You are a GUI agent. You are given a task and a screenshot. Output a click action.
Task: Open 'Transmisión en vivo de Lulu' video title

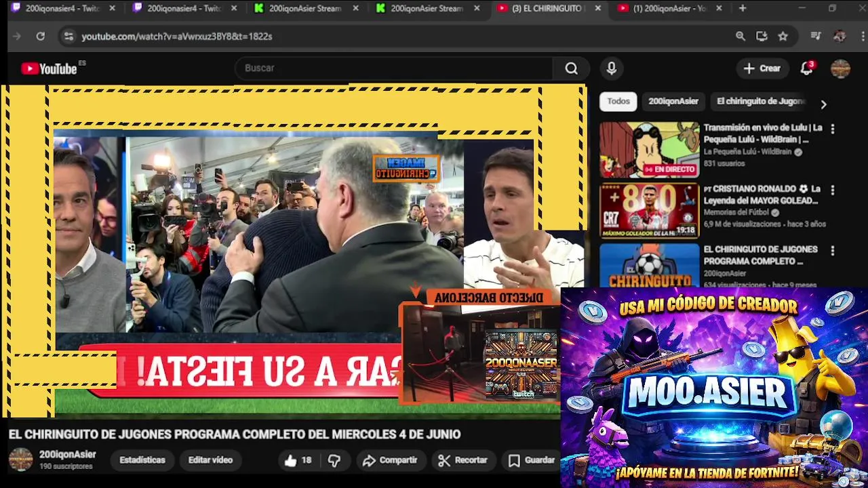coord(763,134)
